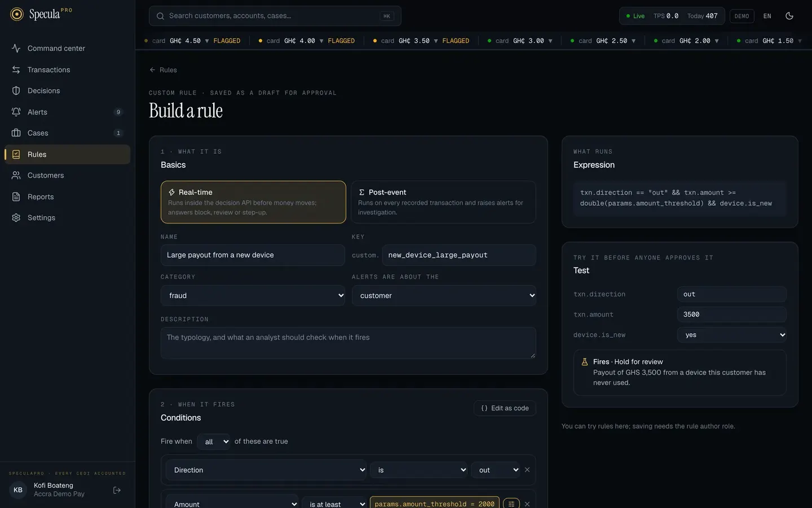Open Transactions in the sidebar
The height and width of the screenshot is (508, 812).
coord(68,69)
